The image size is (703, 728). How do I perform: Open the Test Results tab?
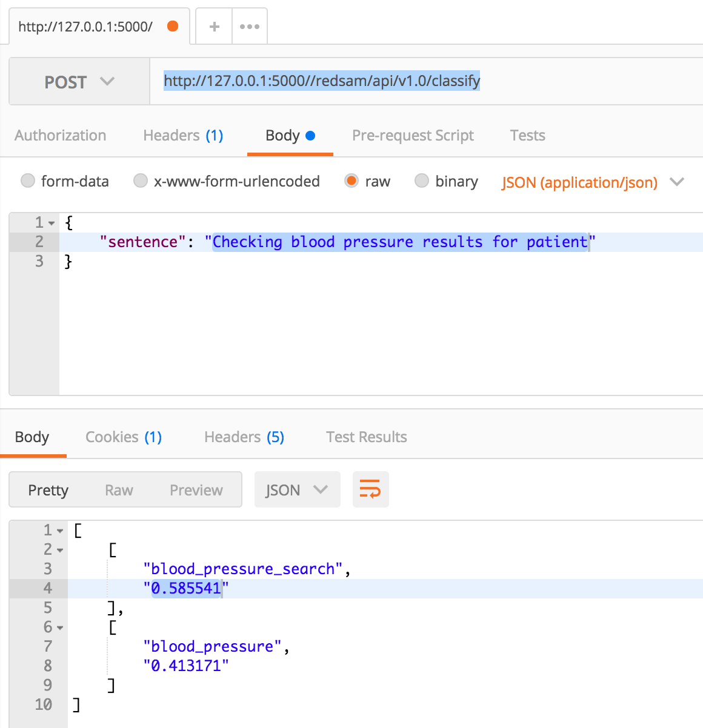point(366,436)
